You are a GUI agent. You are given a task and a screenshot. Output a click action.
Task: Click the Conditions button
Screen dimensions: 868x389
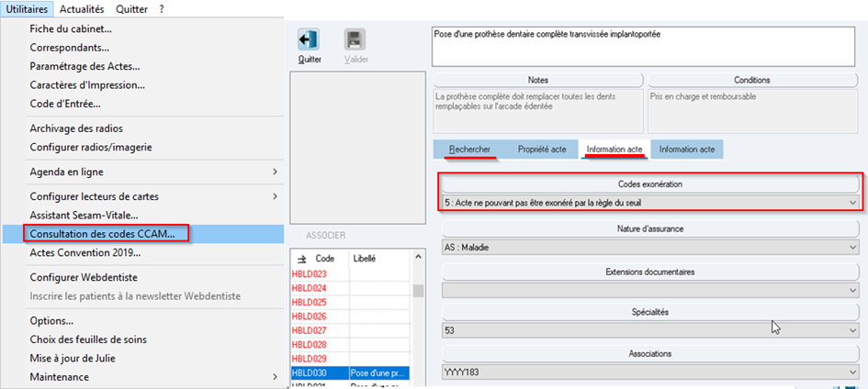pyautogui.click(x=751, y=80)
